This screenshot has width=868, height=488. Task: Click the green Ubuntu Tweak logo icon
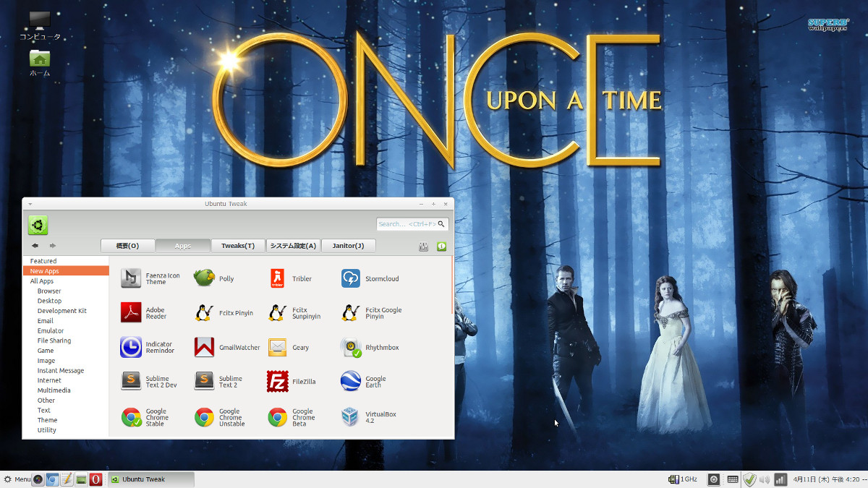(x=38, y=225)
